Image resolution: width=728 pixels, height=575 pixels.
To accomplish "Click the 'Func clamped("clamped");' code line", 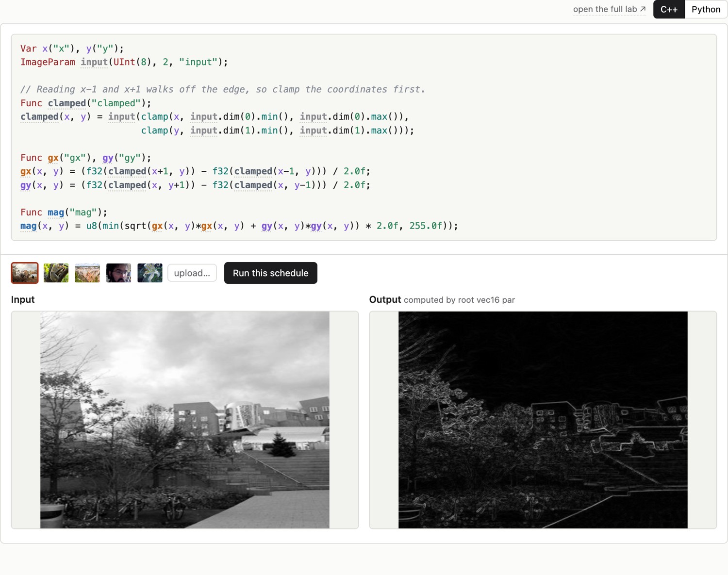I will click(x=86, y=103).
